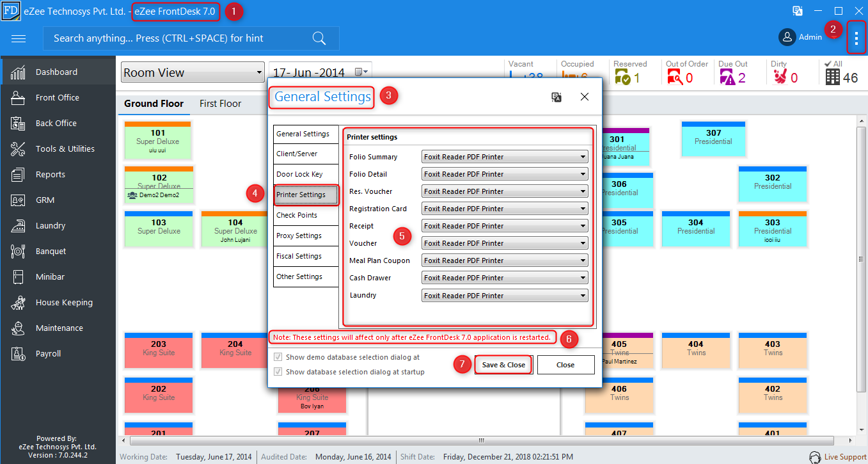868x464 pixels.
Task: Open Front Office module
Action: 58,97
